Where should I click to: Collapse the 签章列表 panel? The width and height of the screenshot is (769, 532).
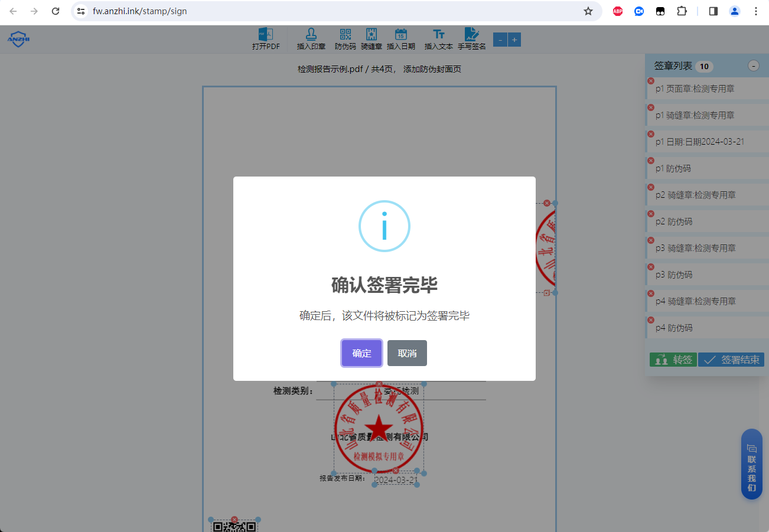coord(753,66)
